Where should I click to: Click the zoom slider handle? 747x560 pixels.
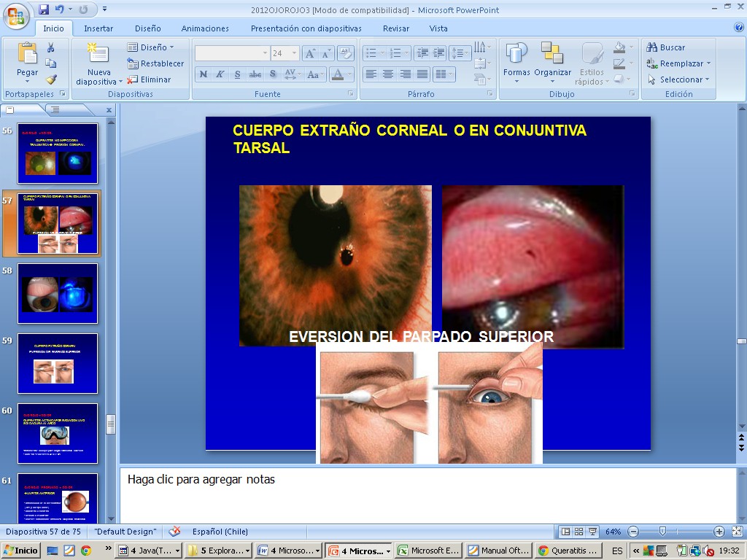point(662,532)
